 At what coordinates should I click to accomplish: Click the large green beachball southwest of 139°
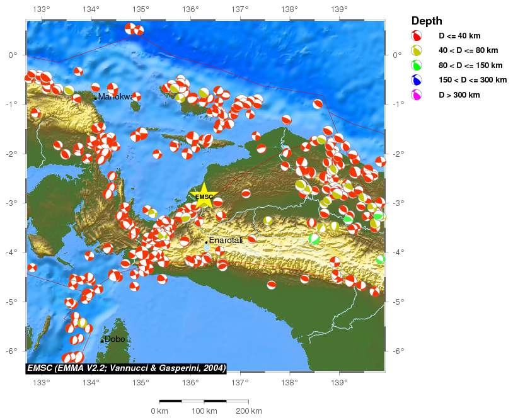(314, 239)
